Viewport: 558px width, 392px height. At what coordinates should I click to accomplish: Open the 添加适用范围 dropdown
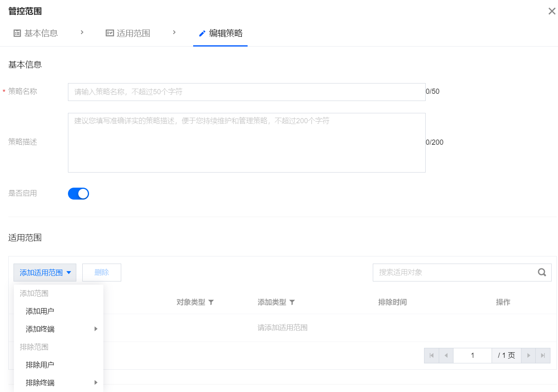[45, 272]
